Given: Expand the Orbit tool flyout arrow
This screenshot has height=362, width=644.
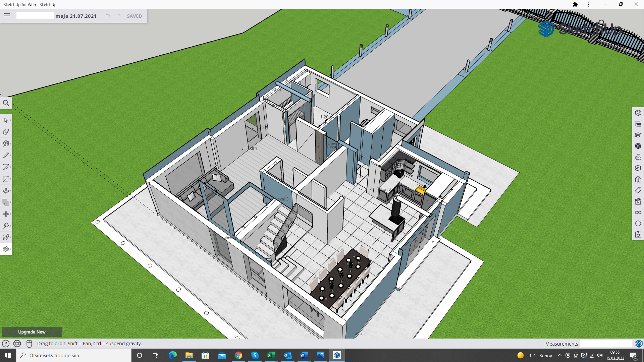Looking at the screenshot, I should click(x=11, y=249).
